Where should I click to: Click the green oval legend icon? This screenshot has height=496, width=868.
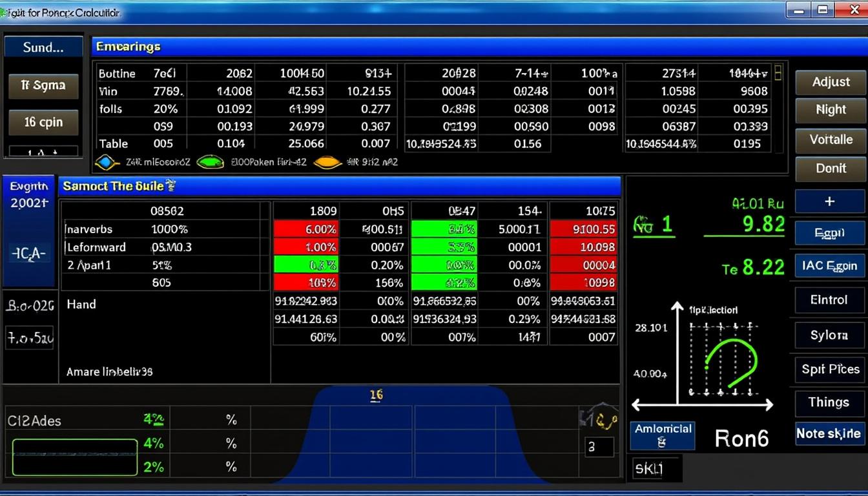pyautogui.click(x=209, y=162)
